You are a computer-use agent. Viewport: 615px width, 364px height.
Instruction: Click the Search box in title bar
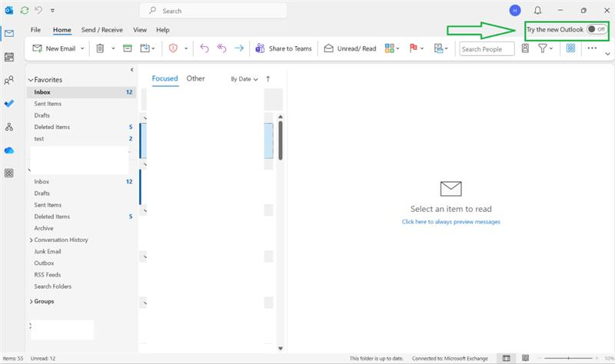[x=213, y=11]
